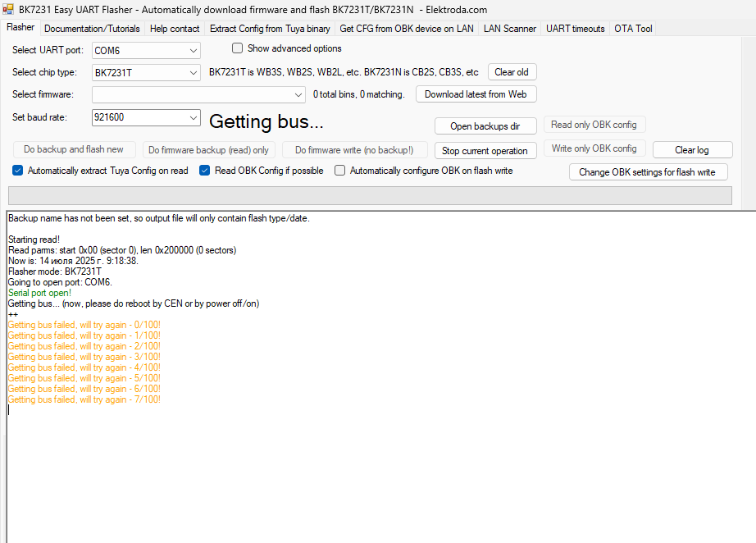The height and width of the screenshot is (543, 756).
Task: Click '0 total bins, 0 matching.' label
Action: point(358,94)
